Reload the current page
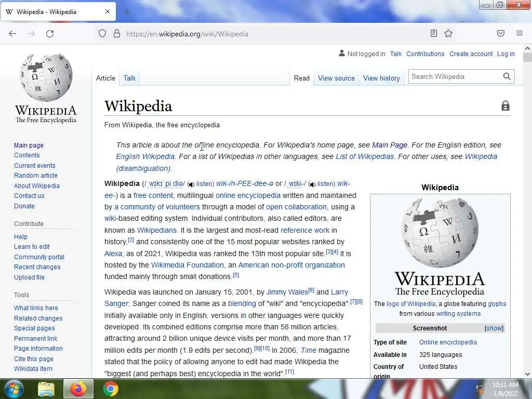 (50, 34)
